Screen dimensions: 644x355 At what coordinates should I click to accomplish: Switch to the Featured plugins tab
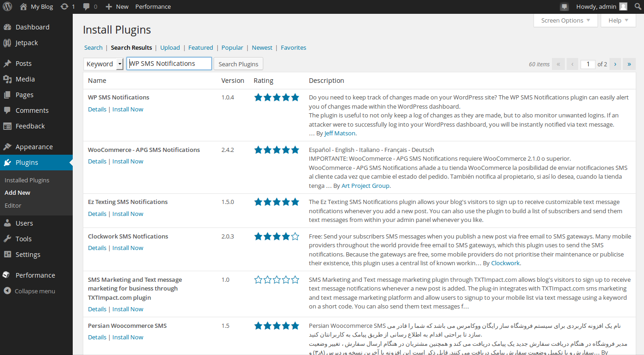point(200,47)
